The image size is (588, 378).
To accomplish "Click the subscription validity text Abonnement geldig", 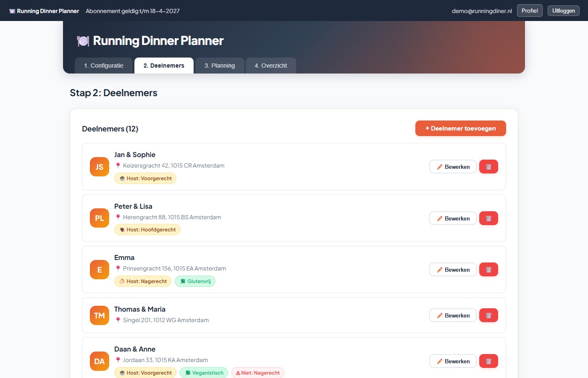I will (133, 11).
